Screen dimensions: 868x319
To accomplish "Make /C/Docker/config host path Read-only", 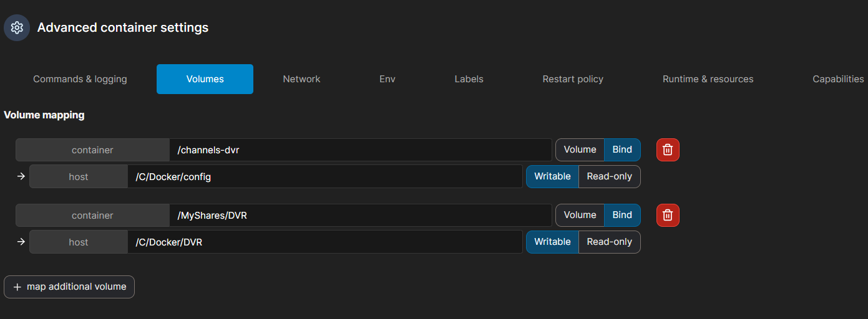I will coord(609,176).
